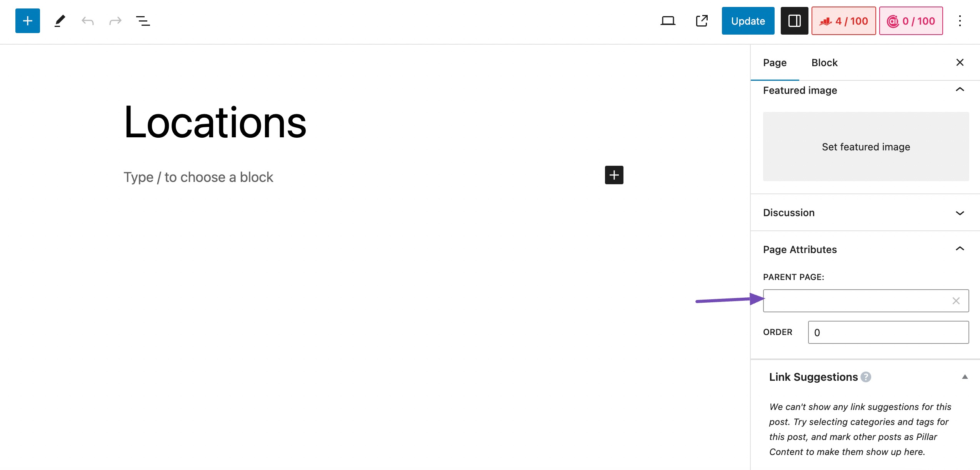
Task: Switch to the Page tab
Action: (x=775, y=63)
